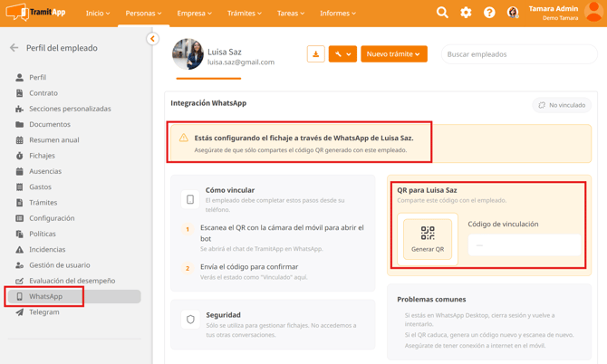Open the wrench tools dropdown button

coord(342,54)
